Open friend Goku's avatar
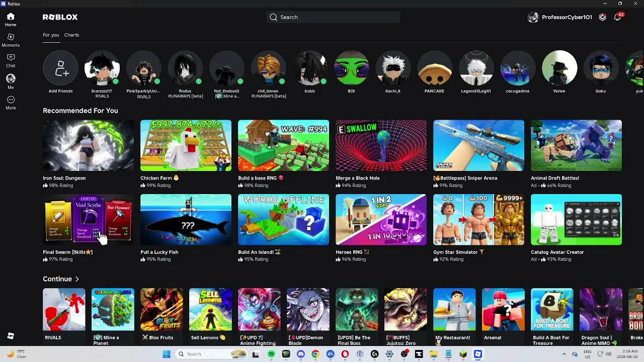644x362 pixels. [601, 68]
